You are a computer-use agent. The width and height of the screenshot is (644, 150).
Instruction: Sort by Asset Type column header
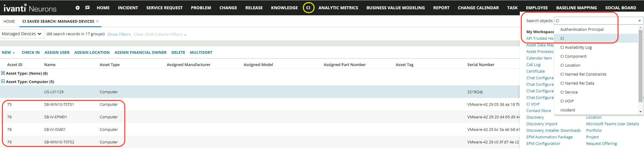110,65
